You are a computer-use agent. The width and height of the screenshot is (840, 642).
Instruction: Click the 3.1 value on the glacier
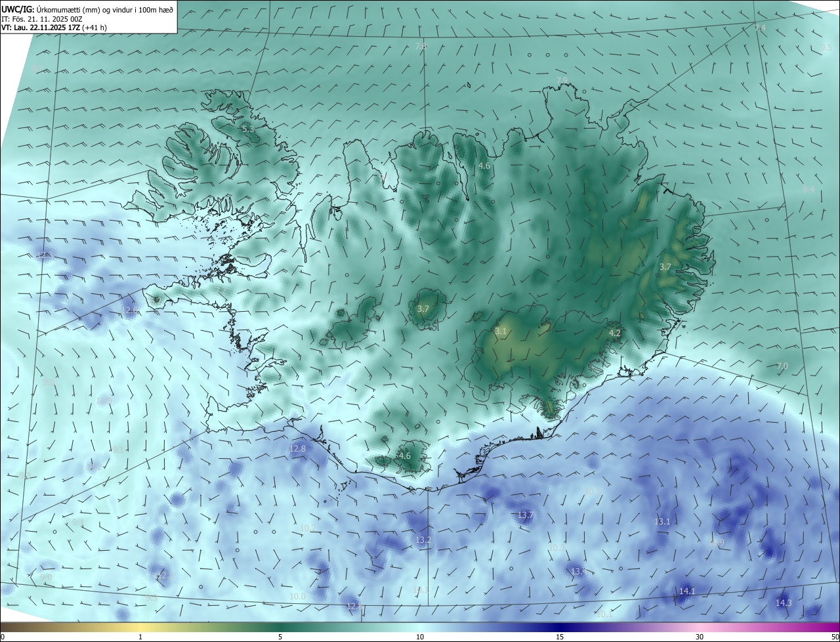pyautogui.click(x=501, y=332)
